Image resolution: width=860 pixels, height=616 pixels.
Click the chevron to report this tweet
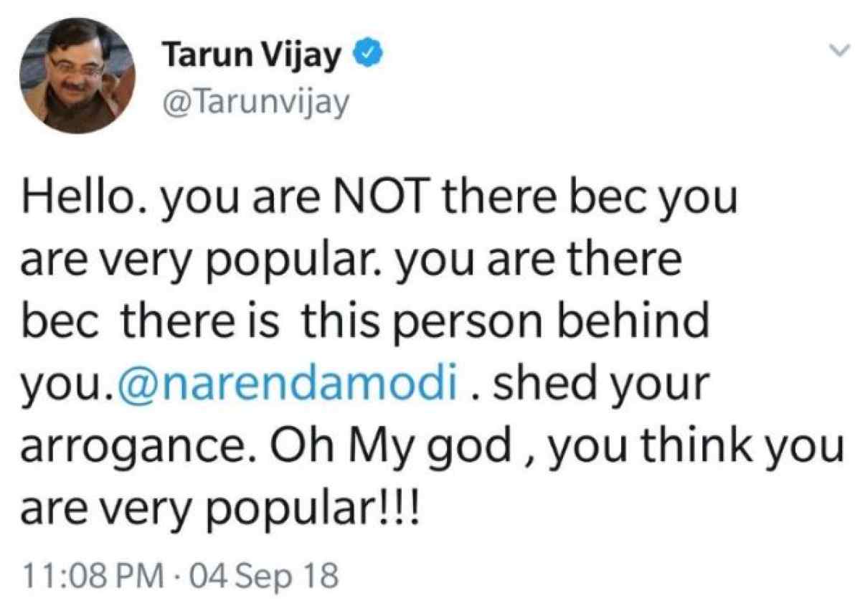pos(838,50)
